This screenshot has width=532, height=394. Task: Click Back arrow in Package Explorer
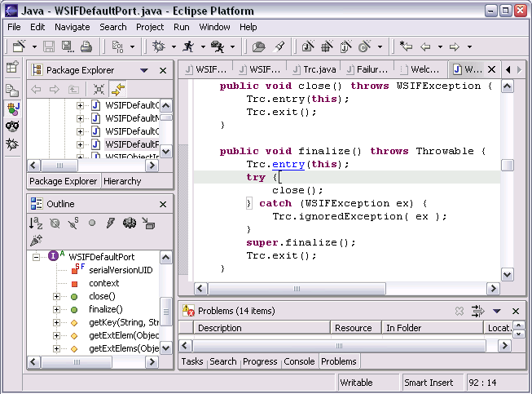36,90
